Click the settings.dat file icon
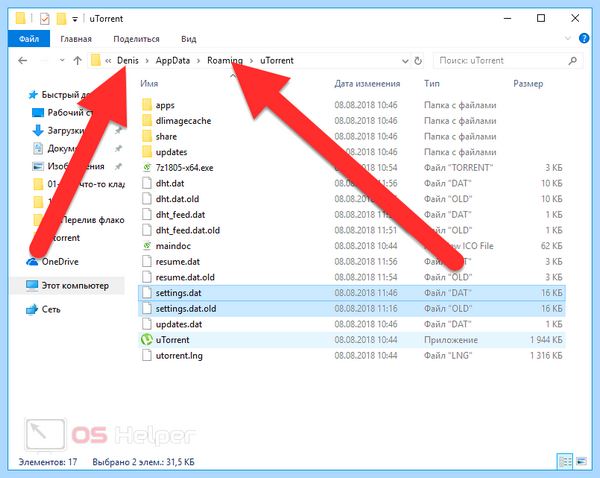This screenshot has width=600, height=478. pos(147,293)
